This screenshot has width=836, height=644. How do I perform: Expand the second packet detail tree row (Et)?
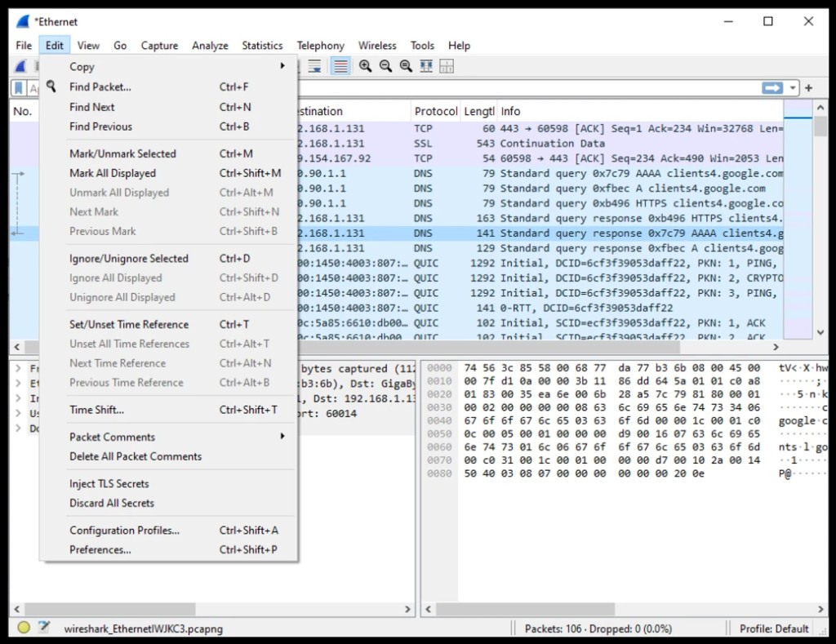pos(18,384)
